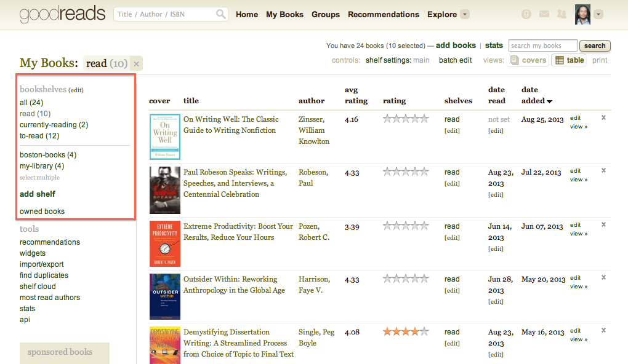Screen dimensions: 628x364
Task: Click the search magnifier icon in header
Action: (x=220, y=14)
